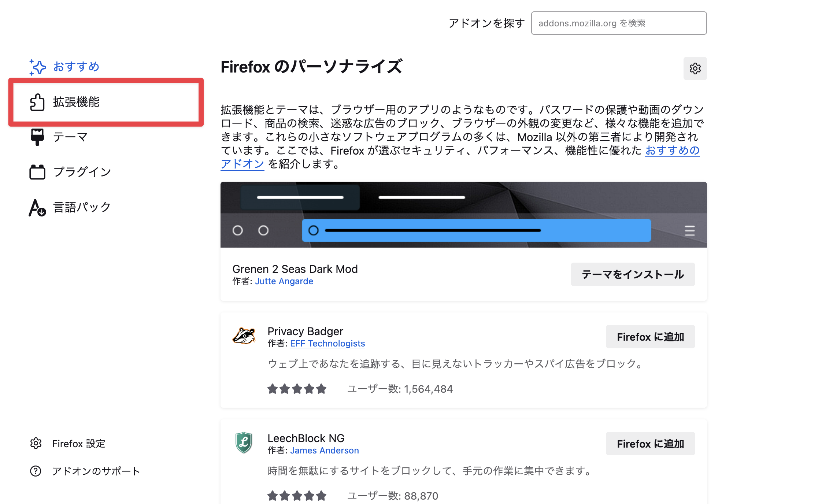
Task: Click the アドオンを探す label
Action: tap(486, 23)
